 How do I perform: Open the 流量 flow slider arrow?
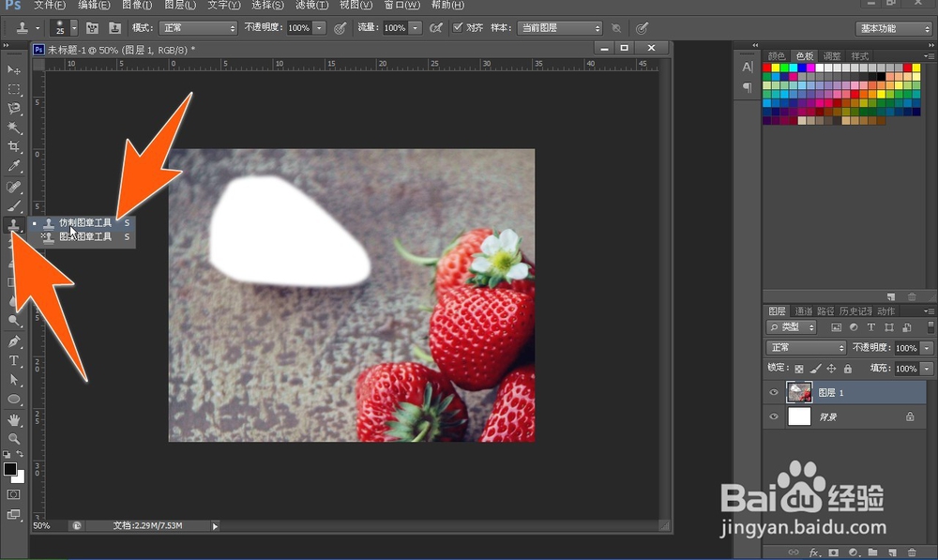tap(416, 28)
